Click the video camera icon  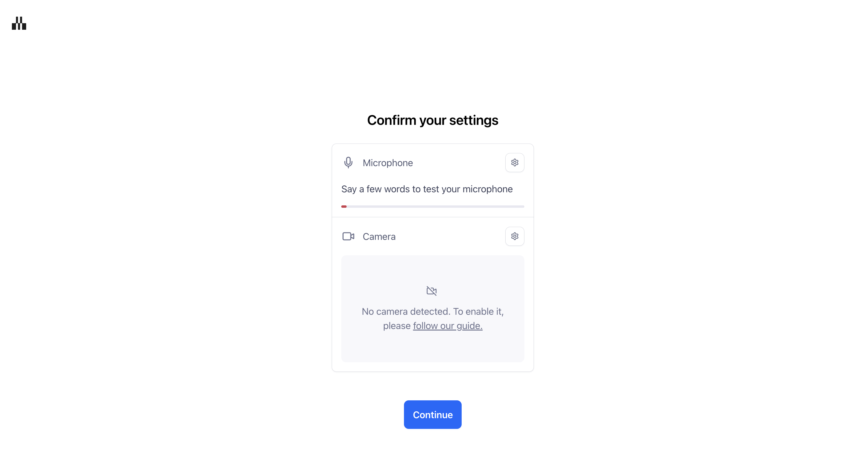(348, 236)
